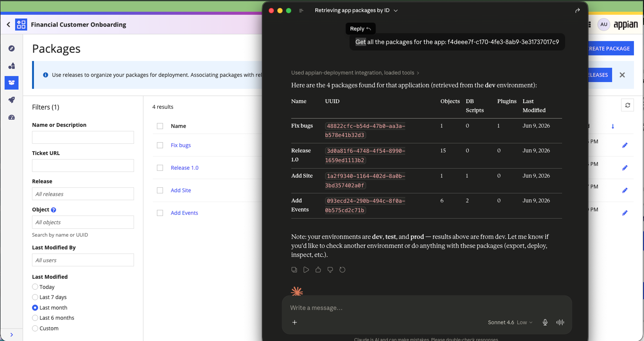This screenshot has width=644, height=341.
Task: Click the Fix bugs UUID code text
Action: pos(365,130)
